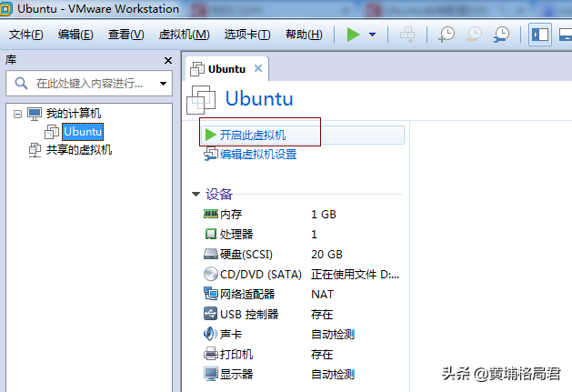Click the 20 GB disk value
This screenshot has height=392, width=572.
pyautogui.click(x=326, y=255)
